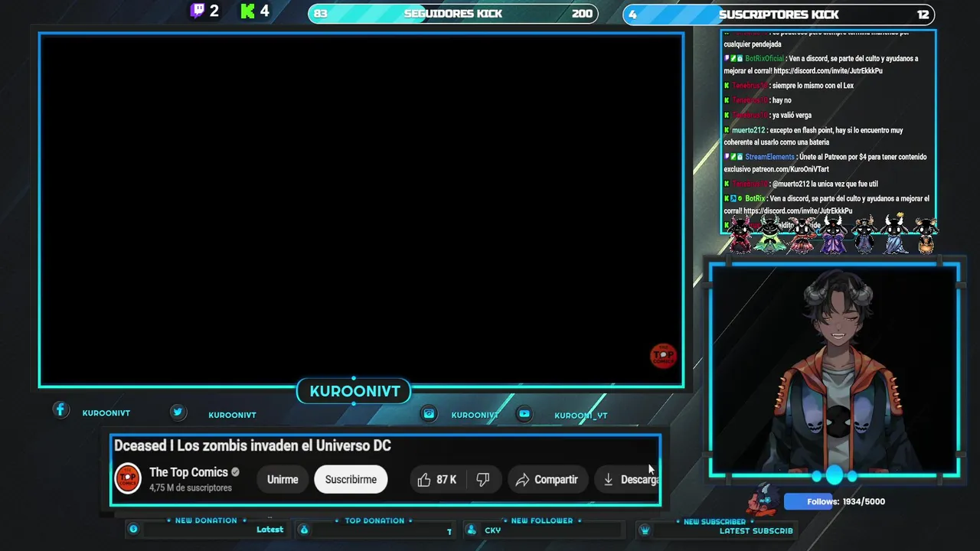Click the Twitch viewer count 2
Image resolution: width=980 pixels, height=551 pixels.
(x=214, y=11)
